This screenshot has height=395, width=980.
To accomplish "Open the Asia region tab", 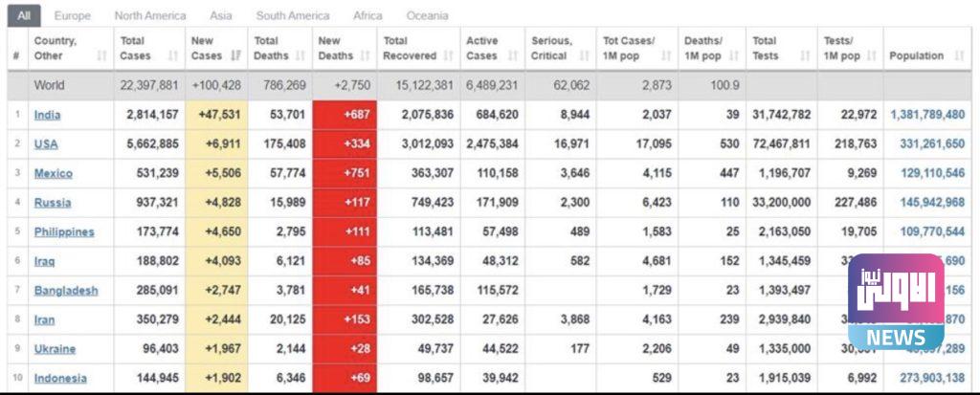I will click(x=221, y=15).
